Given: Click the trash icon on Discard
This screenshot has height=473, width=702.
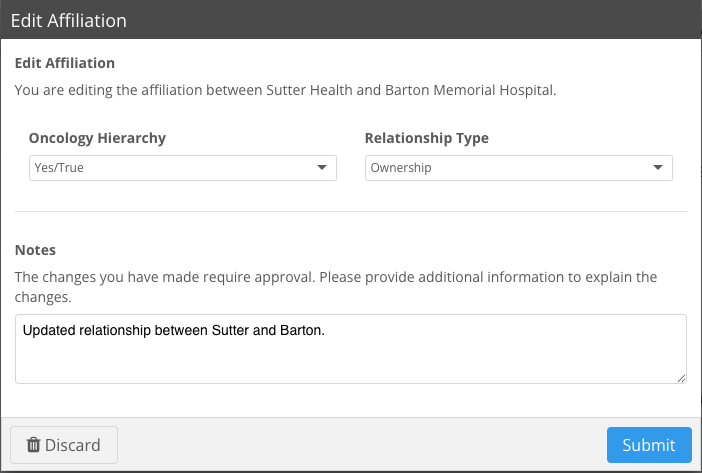Looking at the screenshot, I should [x=34, y=445].
